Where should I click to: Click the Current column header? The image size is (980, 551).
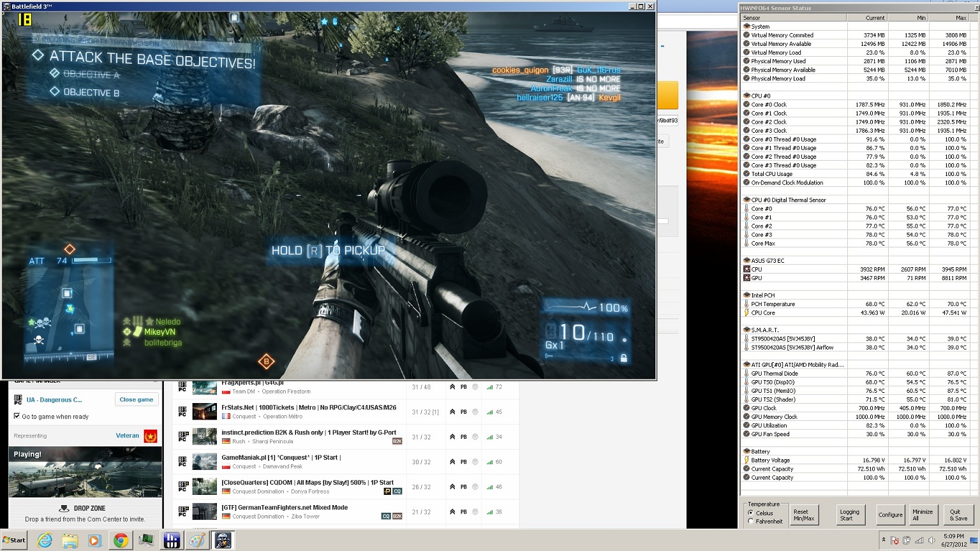867,18
